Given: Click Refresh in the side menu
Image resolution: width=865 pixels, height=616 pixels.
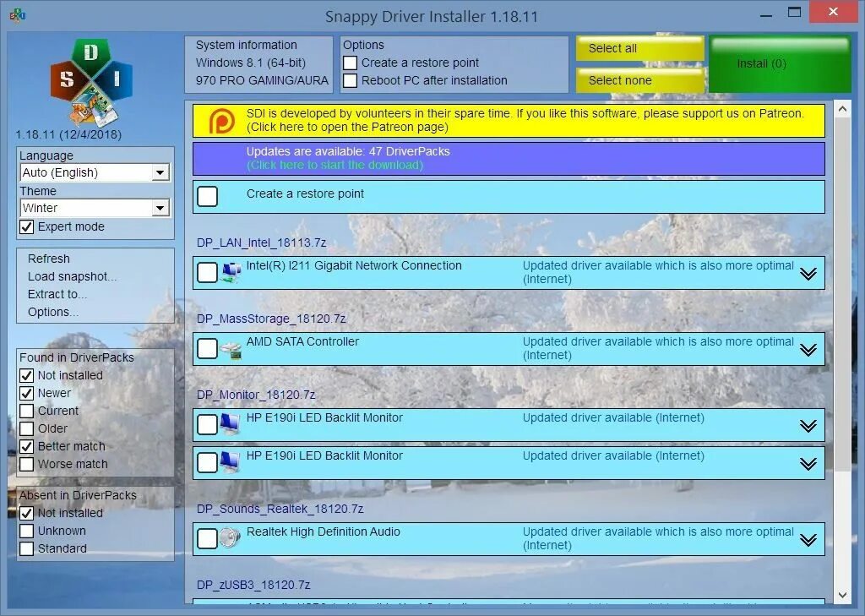Looking at the screenshot, I should [x=49, y=259].
